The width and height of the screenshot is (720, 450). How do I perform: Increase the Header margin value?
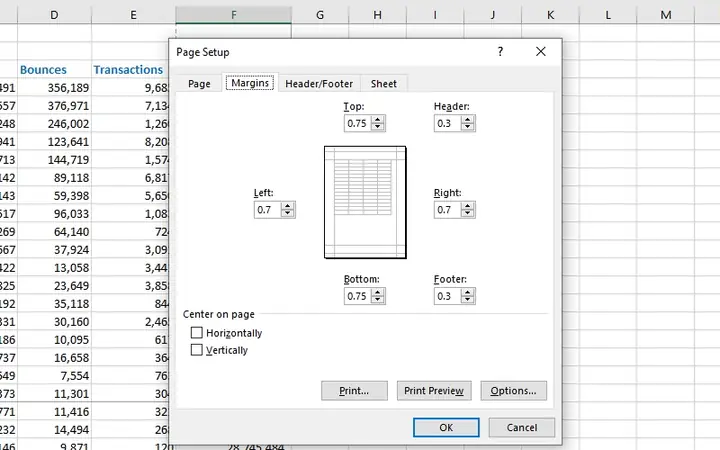click(468, 119)
